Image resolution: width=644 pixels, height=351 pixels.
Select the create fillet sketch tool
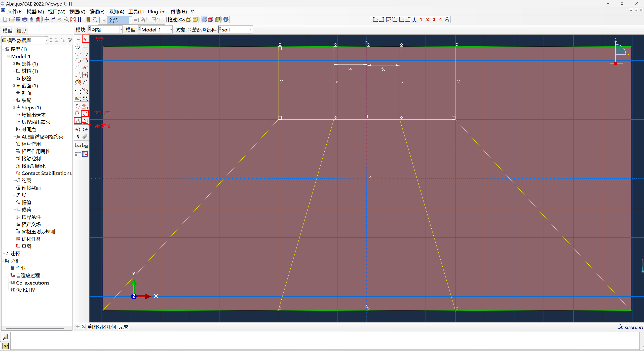(x=78, y=68)
